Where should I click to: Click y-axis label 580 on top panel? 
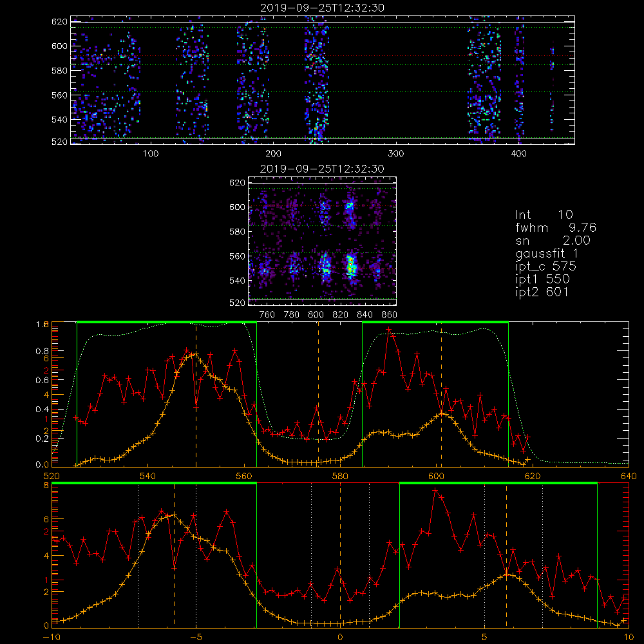[59, 71]
